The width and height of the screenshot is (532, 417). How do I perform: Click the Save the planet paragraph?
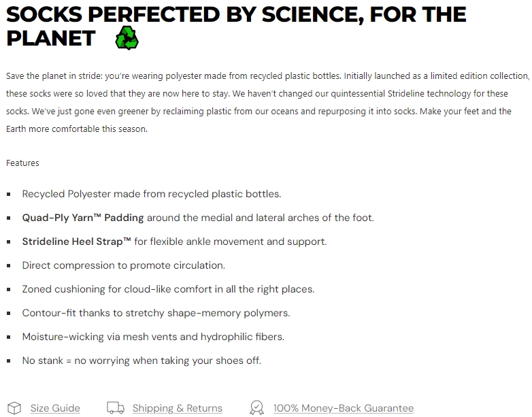click(x=265, y=102)
